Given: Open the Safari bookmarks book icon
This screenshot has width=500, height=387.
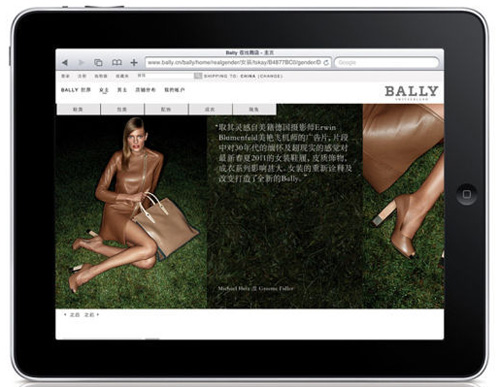Looking at the screenshot, I should click(117, 63).
